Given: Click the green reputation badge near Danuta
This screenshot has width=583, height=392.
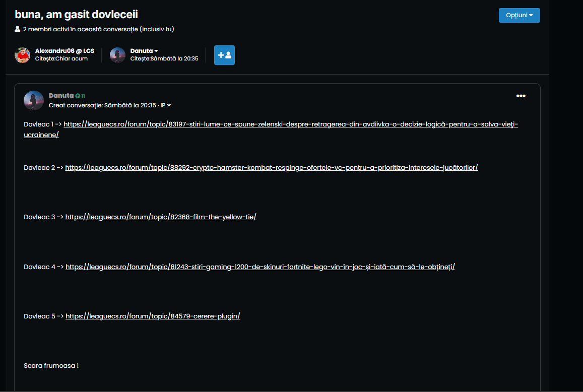Looking at the screenshot, I should (80, 96).
